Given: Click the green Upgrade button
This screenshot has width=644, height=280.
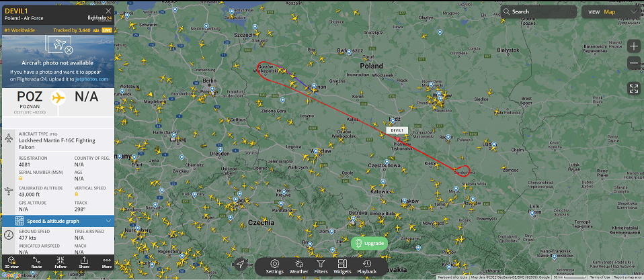Looking at the screenshot, I should (369, 244).
